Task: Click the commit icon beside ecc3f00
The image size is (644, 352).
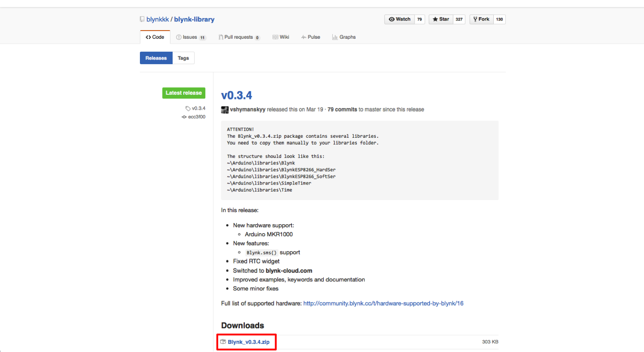Action: 184,117
